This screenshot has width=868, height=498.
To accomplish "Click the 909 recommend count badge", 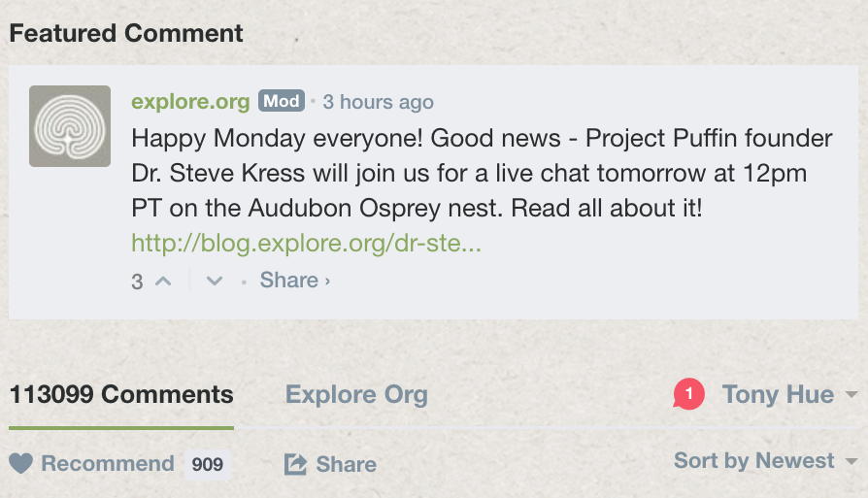I will (208, 464).
